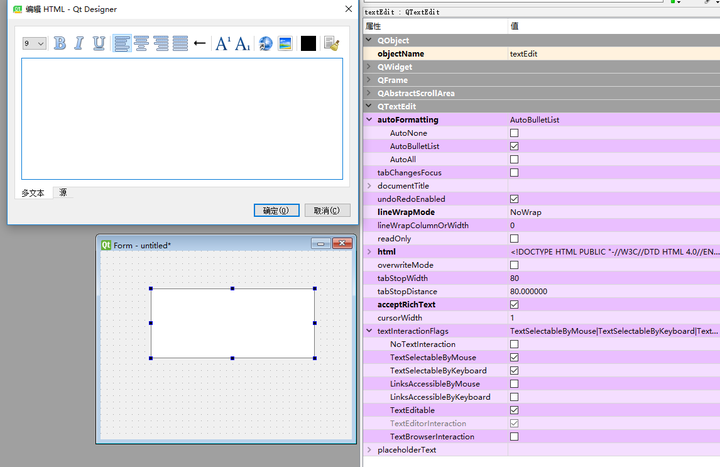The height and width of the screenshot is (467, 720).
Task: Uncheck the acceptRichText checkbox
Action: click(x=514, y=304)
